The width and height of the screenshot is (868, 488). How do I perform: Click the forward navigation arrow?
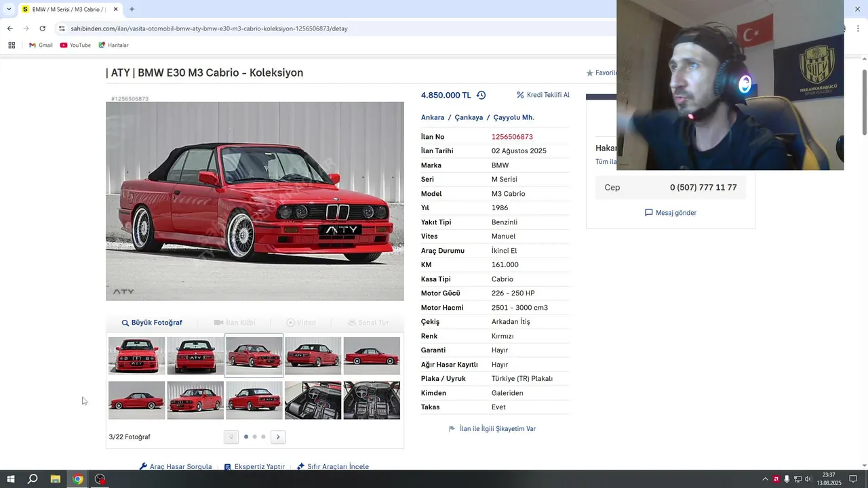point(26,28)
